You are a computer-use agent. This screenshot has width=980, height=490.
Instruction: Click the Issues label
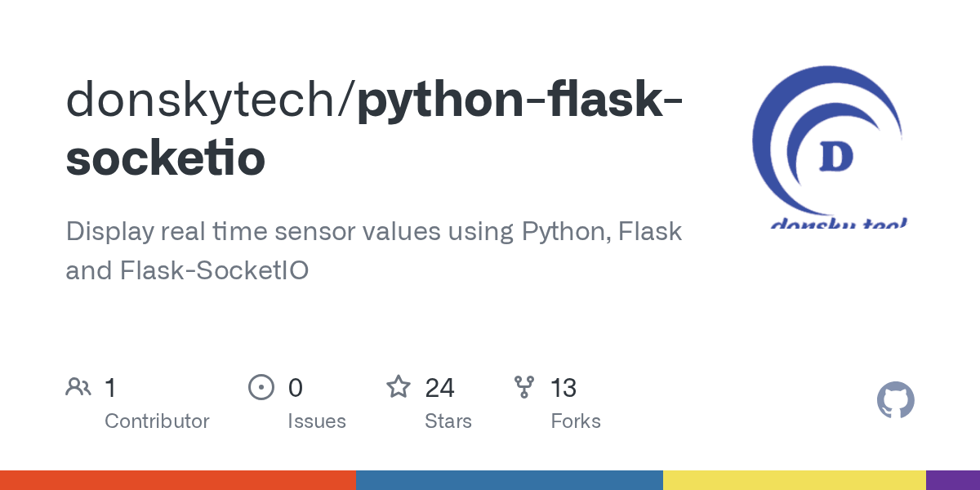[x=317, y=421]
